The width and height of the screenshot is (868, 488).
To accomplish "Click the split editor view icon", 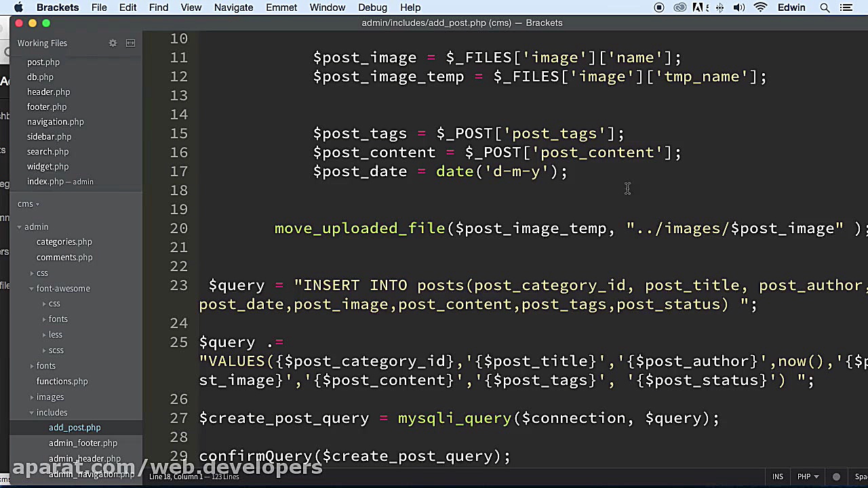I will tap(130, 43).
